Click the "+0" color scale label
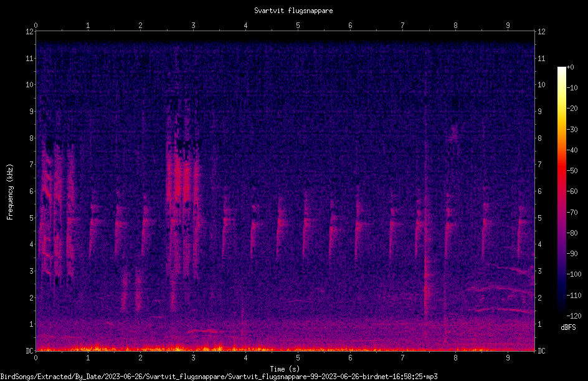The image size is (588, 381). [x=570, y=67]
